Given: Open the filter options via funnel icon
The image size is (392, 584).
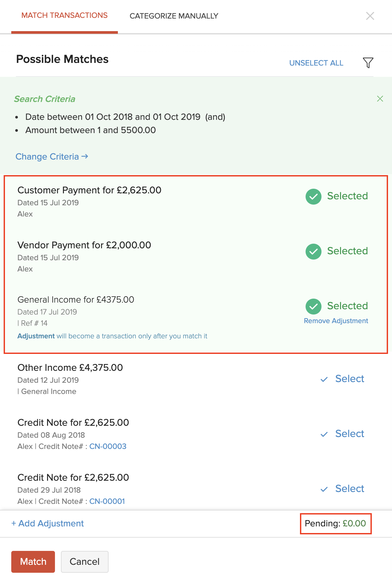Looking at the screenshot, I should [367, 63].
